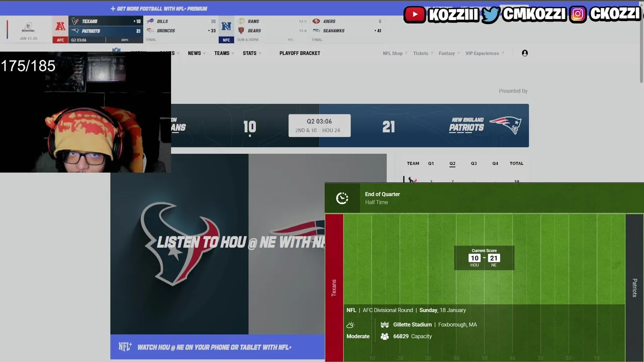
Task: Click the dark Patriots end zone
Action: pyautogui.click(x=634, y=288)
